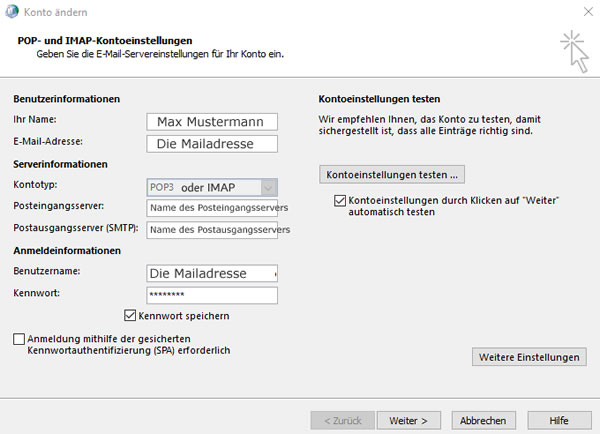Click the Benutzername input field
This screenshot has width=600, height=434.
pyautogui.click(x=212, y=273)
